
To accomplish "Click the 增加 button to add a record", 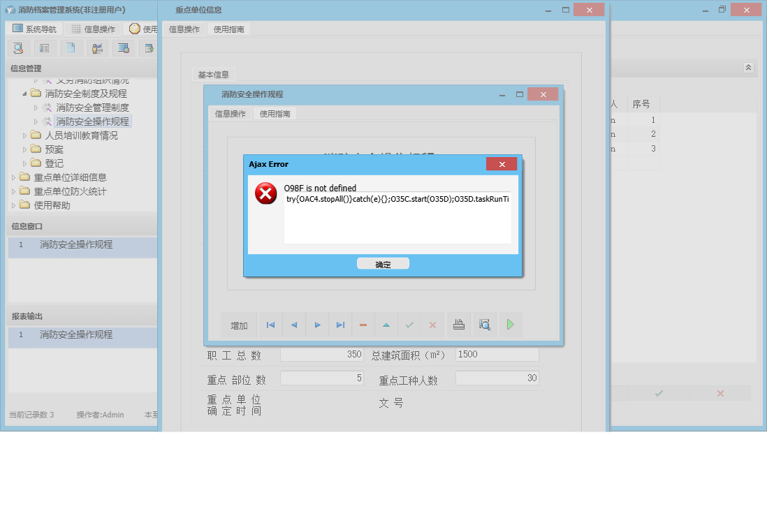I will pyautogui.click(x=239, y=325).
